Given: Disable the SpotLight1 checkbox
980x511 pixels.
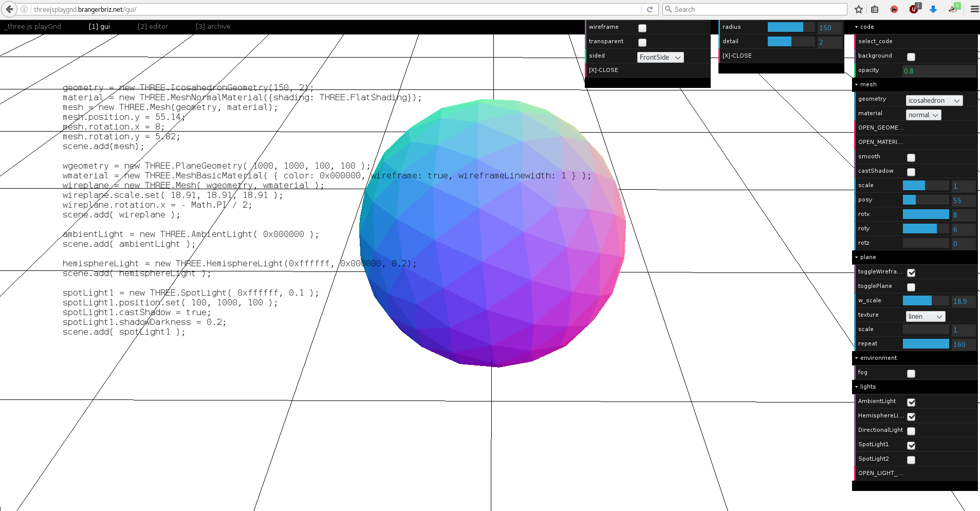Looking at the screenshot, I should click(x=911, y=446).
